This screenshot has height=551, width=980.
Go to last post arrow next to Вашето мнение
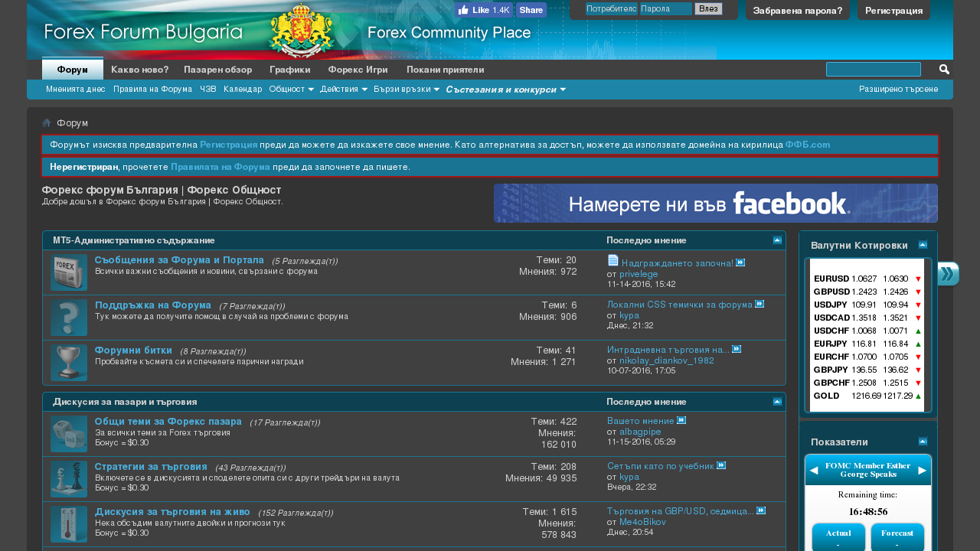[x=681, y=420]
